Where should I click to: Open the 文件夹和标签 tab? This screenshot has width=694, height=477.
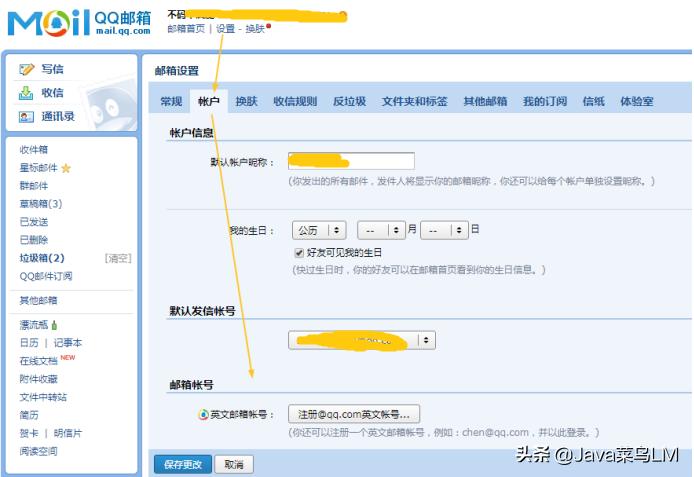click(x=415, y=101)
